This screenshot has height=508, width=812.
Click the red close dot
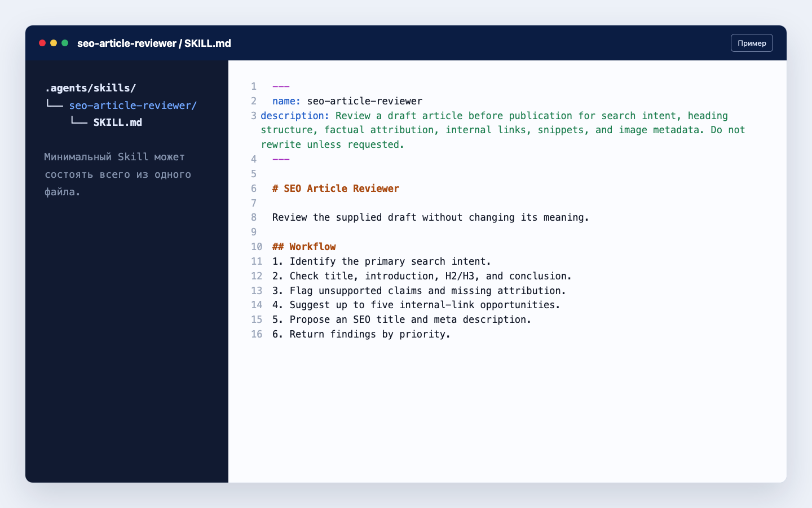(42, 43)
